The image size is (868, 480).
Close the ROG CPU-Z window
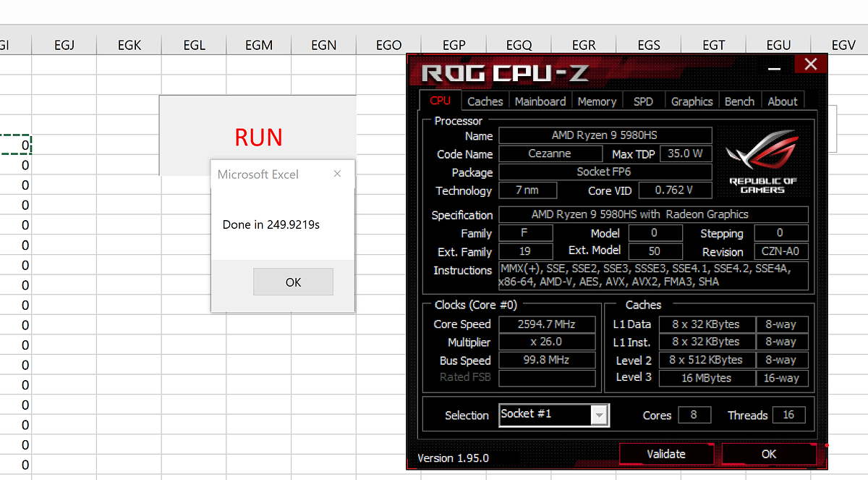point(810,64)
